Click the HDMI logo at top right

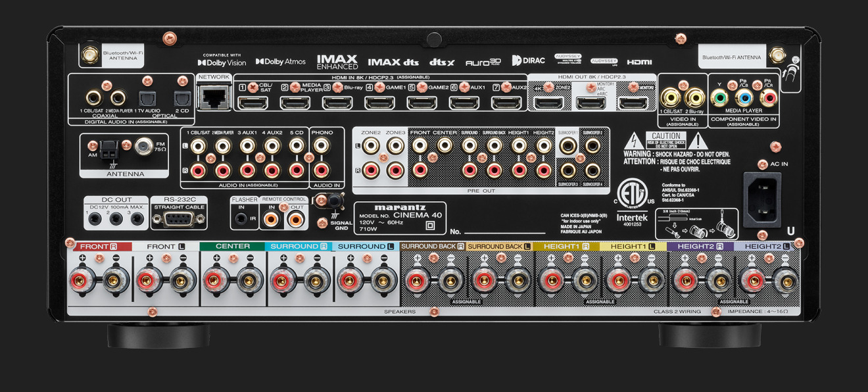(x=639, y=62)
